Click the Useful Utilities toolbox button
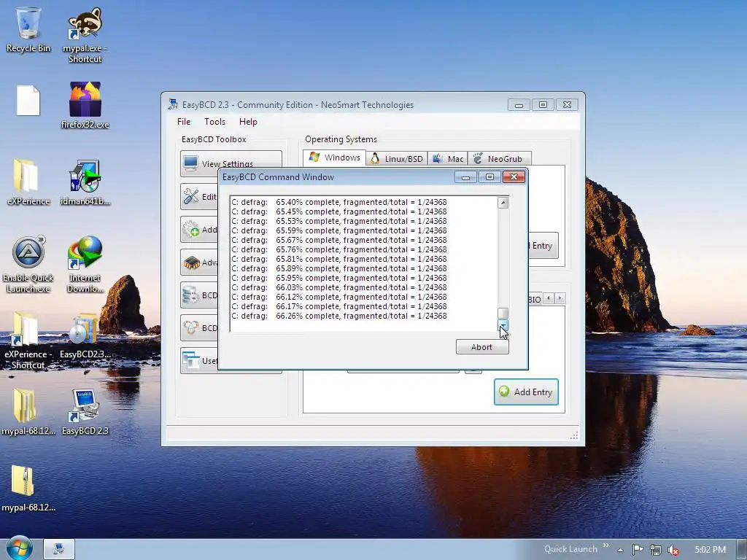This screenshot has width=747, height=560. point(199,360)
